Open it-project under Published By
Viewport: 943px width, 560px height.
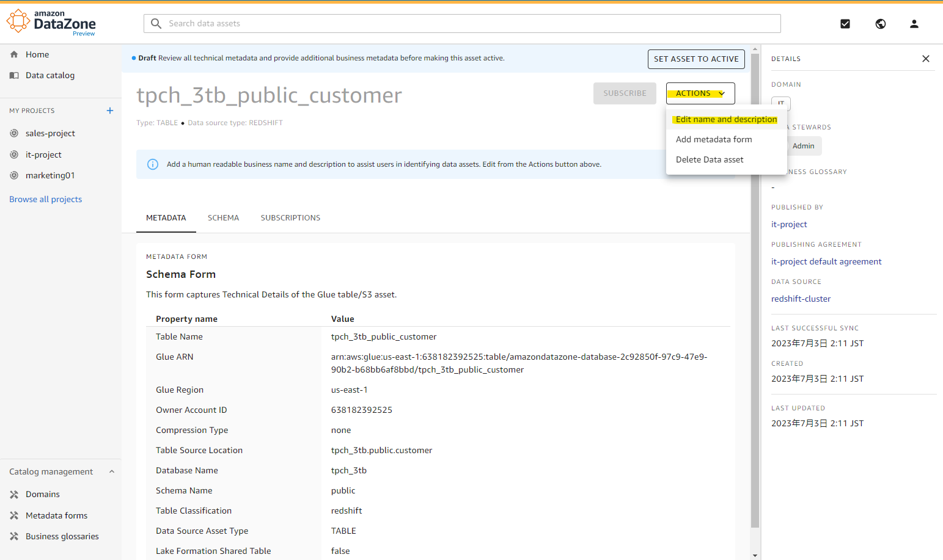[x=789, y=224]
